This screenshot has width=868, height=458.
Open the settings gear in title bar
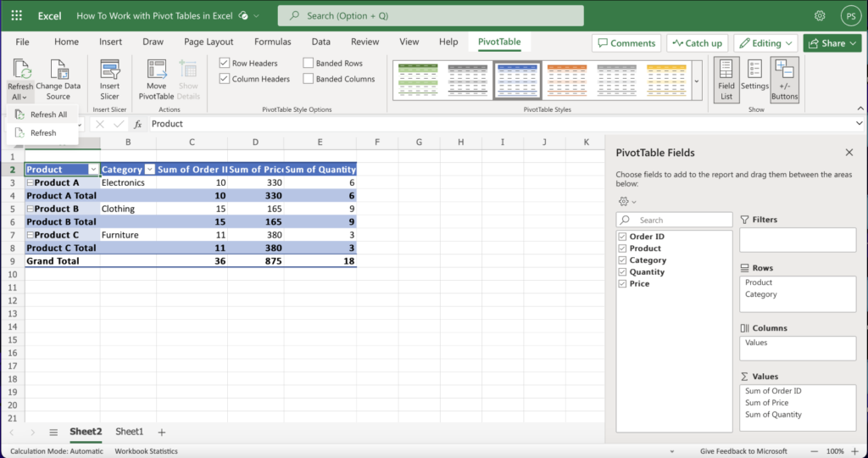[820, 15]
